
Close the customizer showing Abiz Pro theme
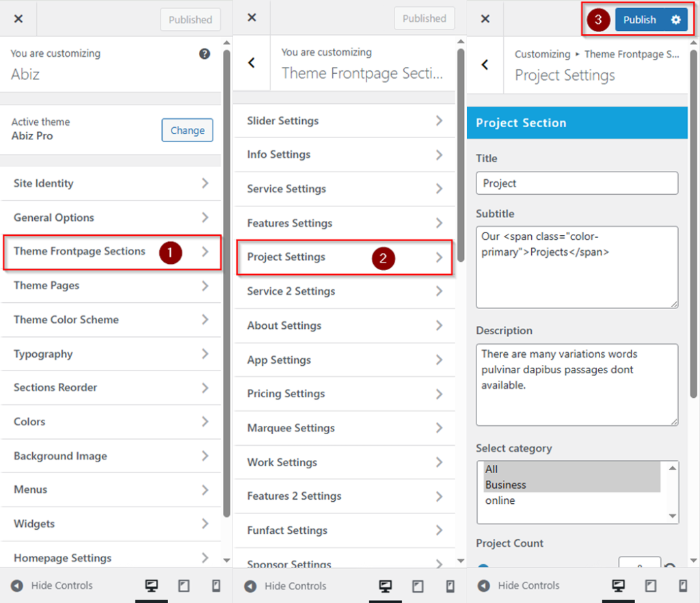[x=18, y=19]
